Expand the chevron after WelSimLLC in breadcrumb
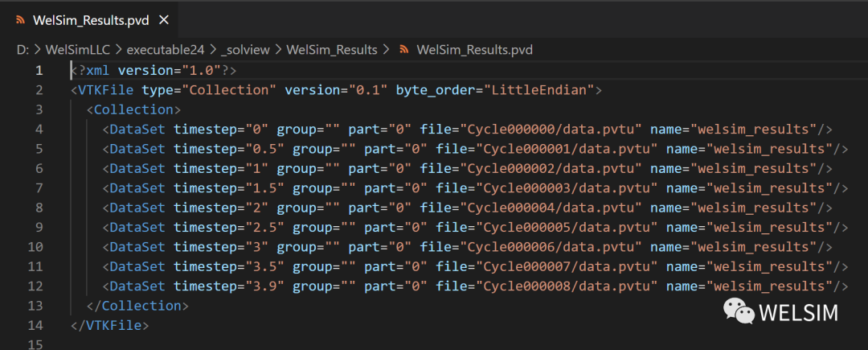 (x=120, y=50)
